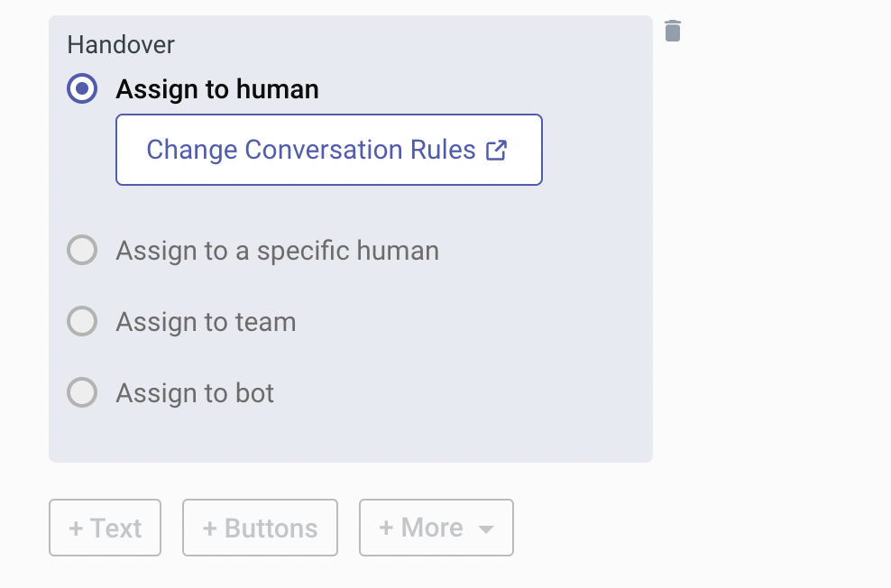Click the Assign to human label text
Image resolution: width=891 pixels, height=588 pixels.
pos(217,89)
